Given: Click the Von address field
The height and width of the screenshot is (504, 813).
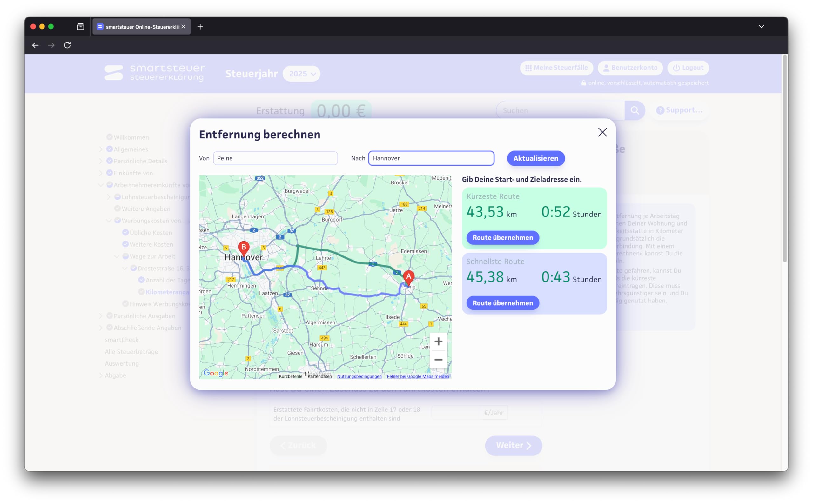Looking at the screenshot, I should 275,158.
